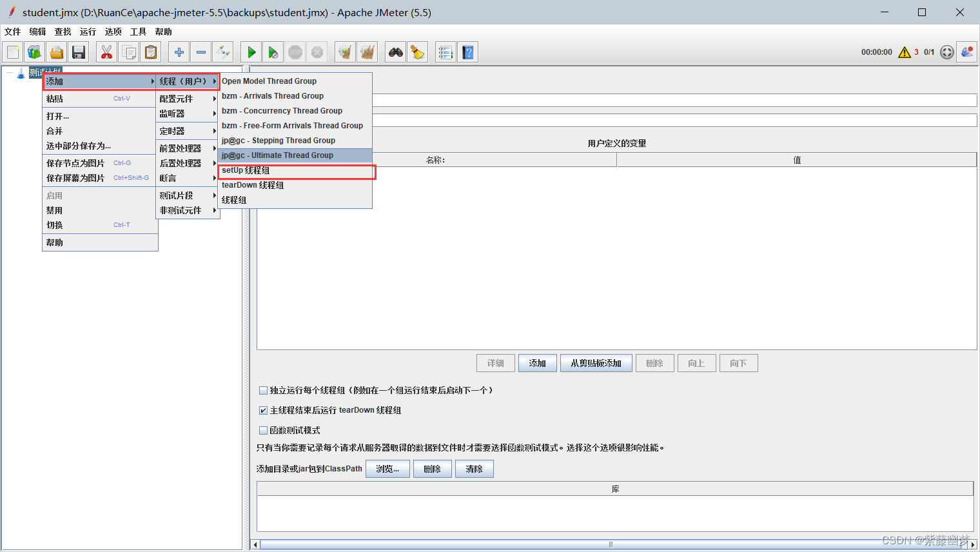Select Open Model Thread Group item
Viewport: 980px width, 552px height.
295,81
